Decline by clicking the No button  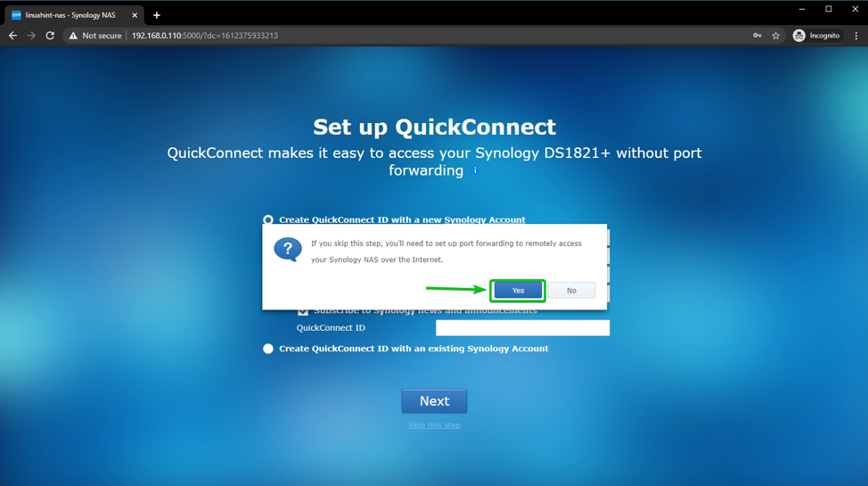coord(571,291)
